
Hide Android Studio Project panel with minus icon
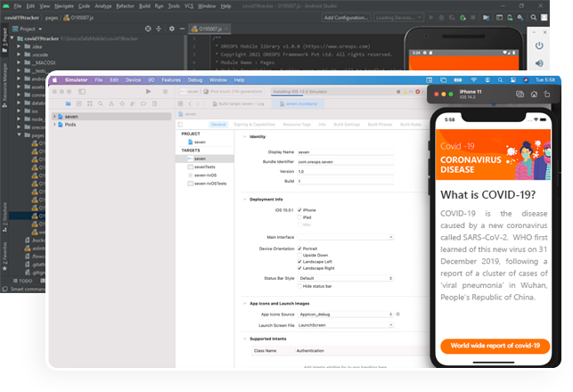pos(182,29)
